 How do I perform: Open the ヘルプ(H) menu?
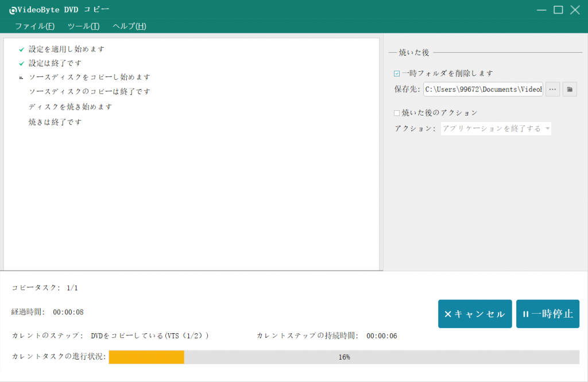[129, 26]
